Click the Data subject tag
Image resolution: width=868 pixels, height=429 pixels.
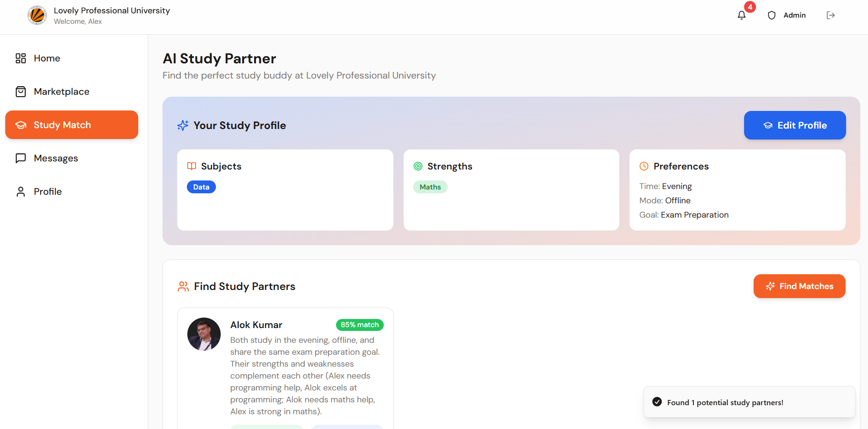pos(201,187)
